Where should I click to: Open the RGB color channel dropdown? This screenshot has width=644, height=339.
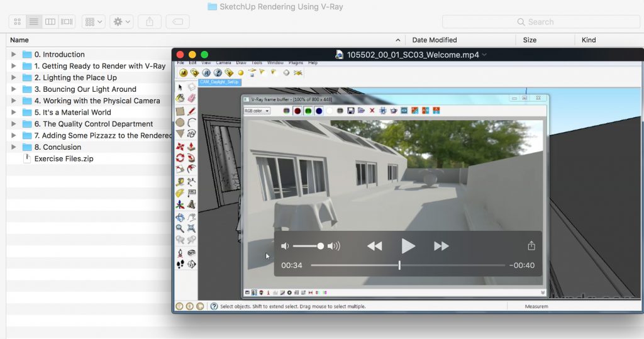[x=257, y=111]
